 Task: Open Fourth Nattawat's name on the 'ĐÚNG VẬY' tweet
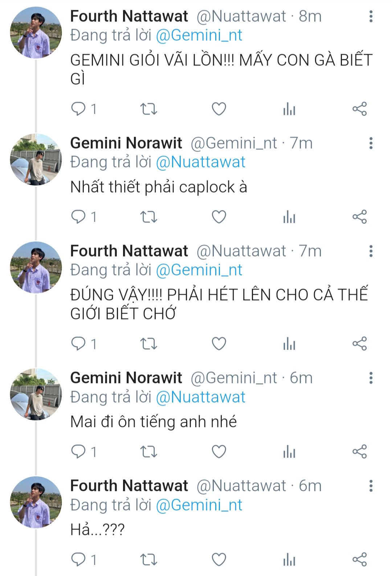pyautogui.click(x=129, y=251)
